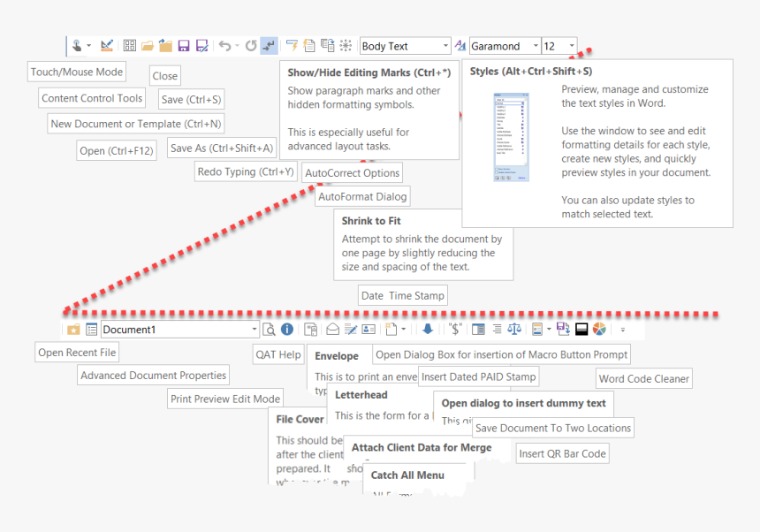Expand the Touch/Mouse Mode dropdown arrow
760x532 pixels.
(88, 46)
